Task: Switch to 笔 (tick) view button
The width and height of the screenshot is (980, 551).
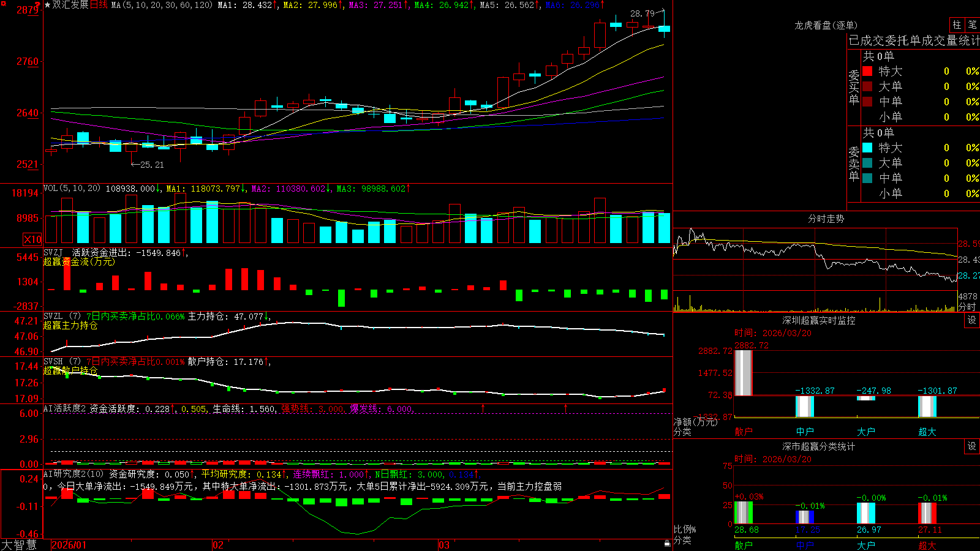Action: coord(972,24)
